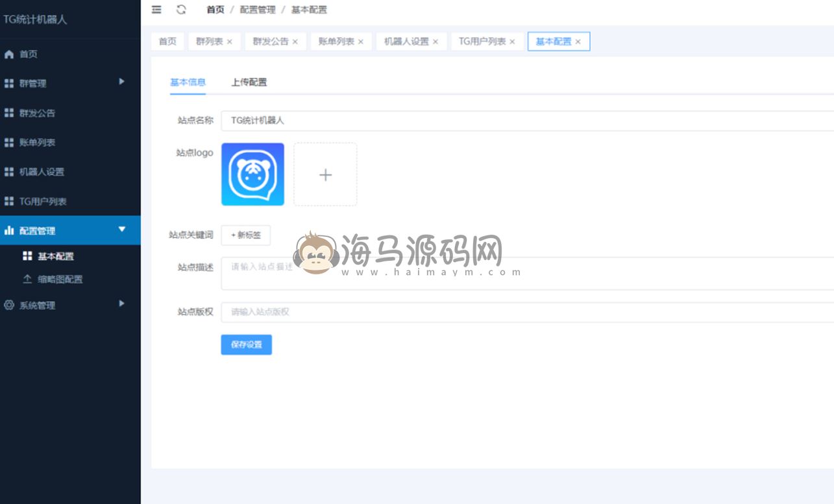This screenshot has height=504, width=834.
Task: Switch to the 上传配置 tab
Action: [249, 82]
